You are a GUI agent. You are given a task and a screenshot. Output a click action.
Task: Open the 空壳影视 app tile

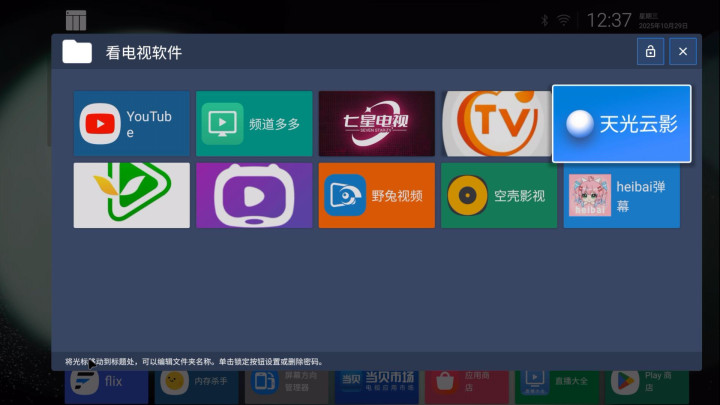499,195
